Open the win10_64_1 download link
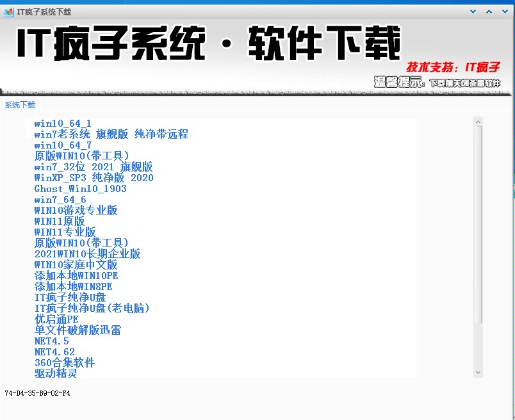Screen dimensions: 515x420 tap(62, 123)
